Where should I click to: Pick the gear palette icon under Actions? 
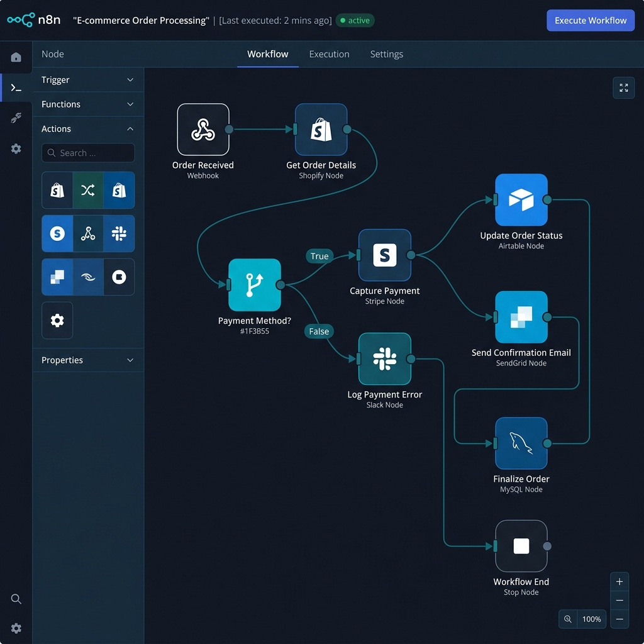pyautogui.click(x=57, y=320)
